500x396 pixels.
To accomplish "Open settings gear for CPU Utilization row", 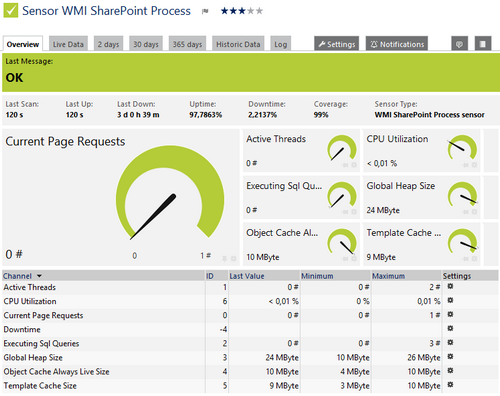I will click(450, 300).
